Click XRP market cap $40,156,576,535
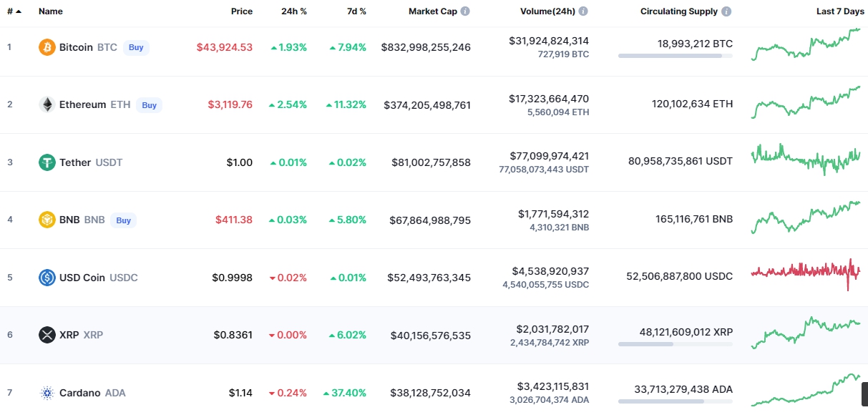The image size is (868, 420). (431, 334)
